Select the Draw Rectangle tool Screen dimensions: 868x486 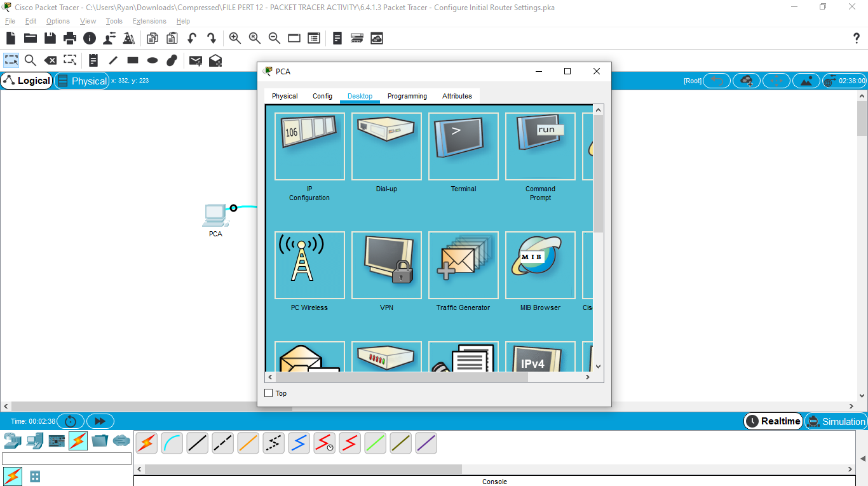133,60
